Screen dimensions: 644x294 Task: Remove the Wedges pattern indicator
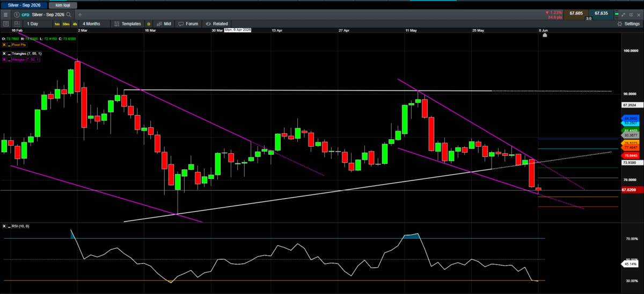pos(4,59)
